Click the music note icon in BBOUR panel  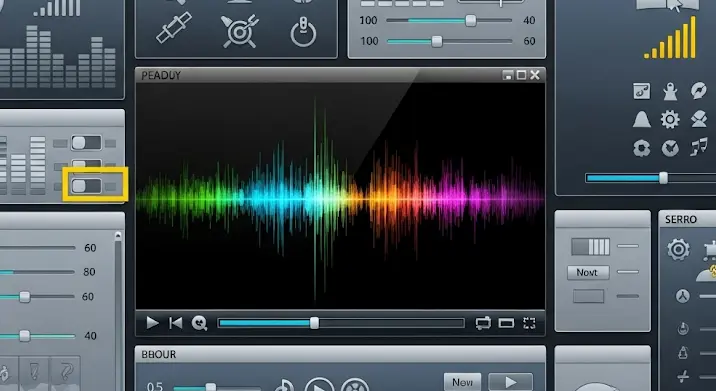click(x=284, y=386)
